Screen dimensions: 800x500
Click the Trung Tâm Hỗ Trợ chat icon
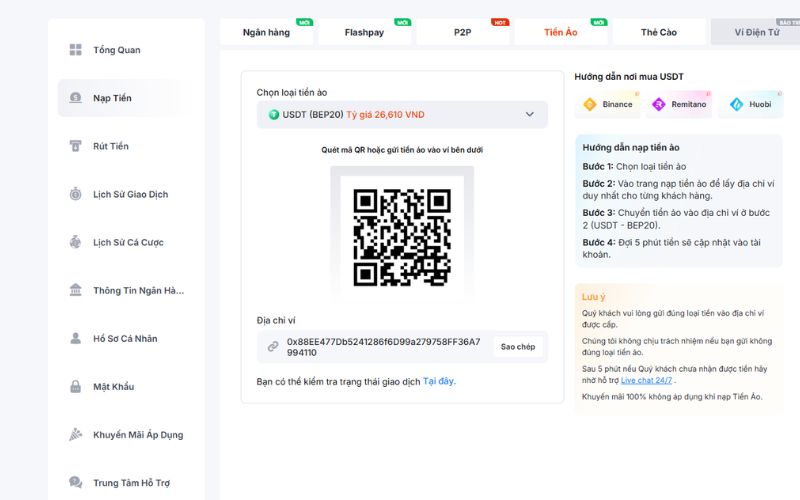point(76,482)
